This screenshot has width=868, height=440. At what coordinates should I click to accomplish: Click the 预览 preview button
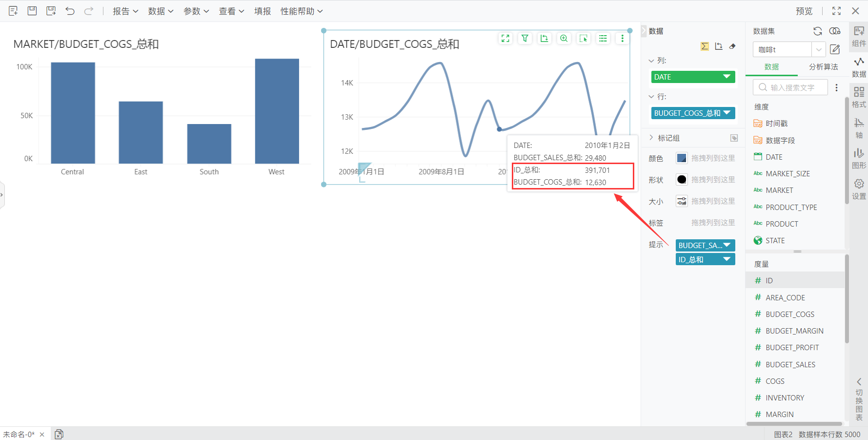[804, 11]
